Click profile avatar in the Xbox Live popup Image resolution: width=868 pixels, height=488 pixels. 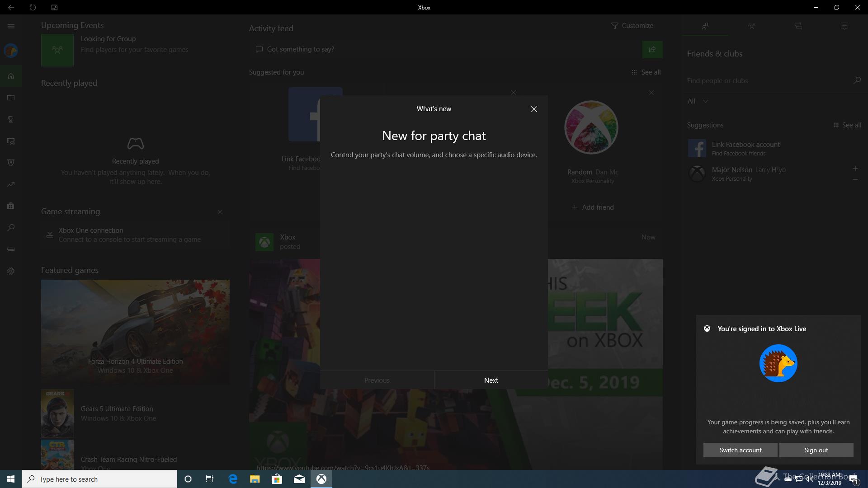click(x=778, y=363)
